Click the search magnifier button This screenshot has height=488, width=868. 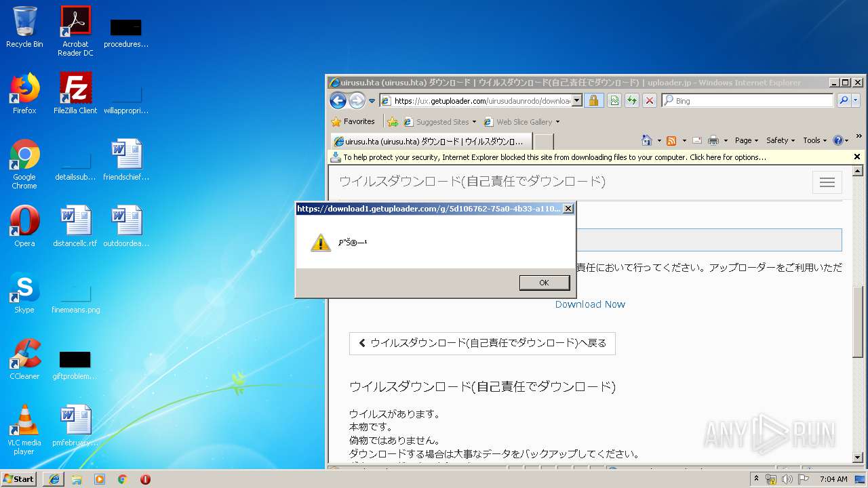(844, 100)
